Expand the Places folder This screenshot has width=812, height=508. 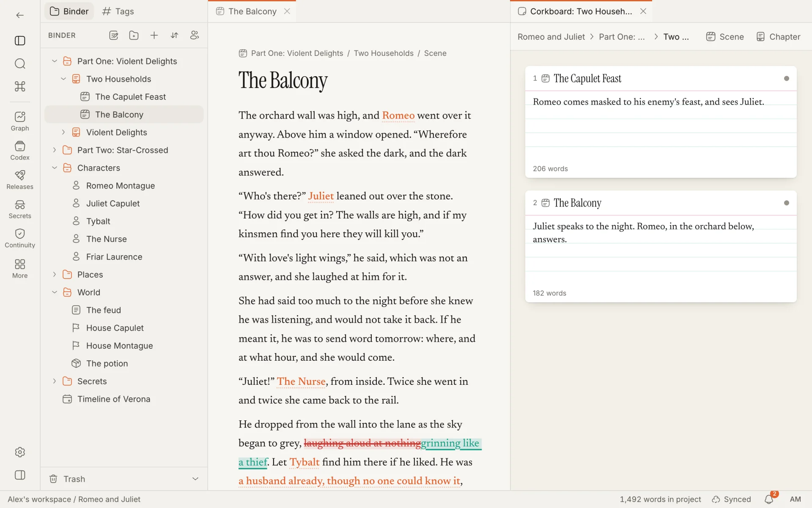(55, 275)
